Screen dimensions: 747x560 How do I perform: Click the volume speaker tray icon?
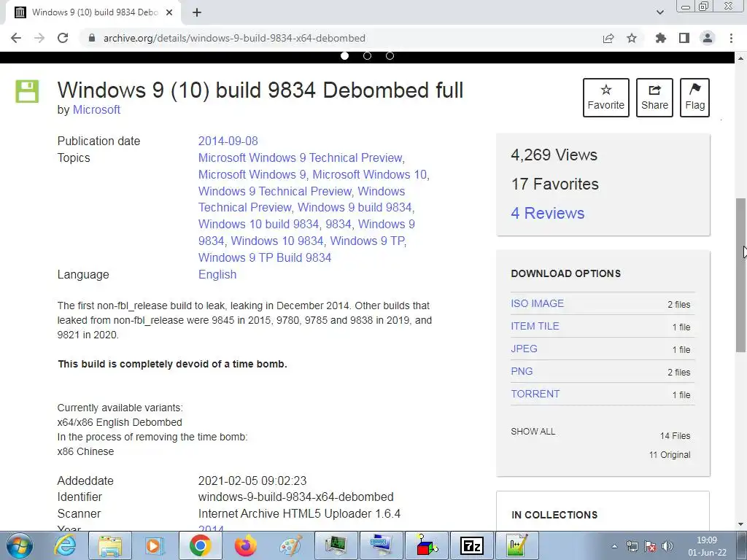pos(667,546)
